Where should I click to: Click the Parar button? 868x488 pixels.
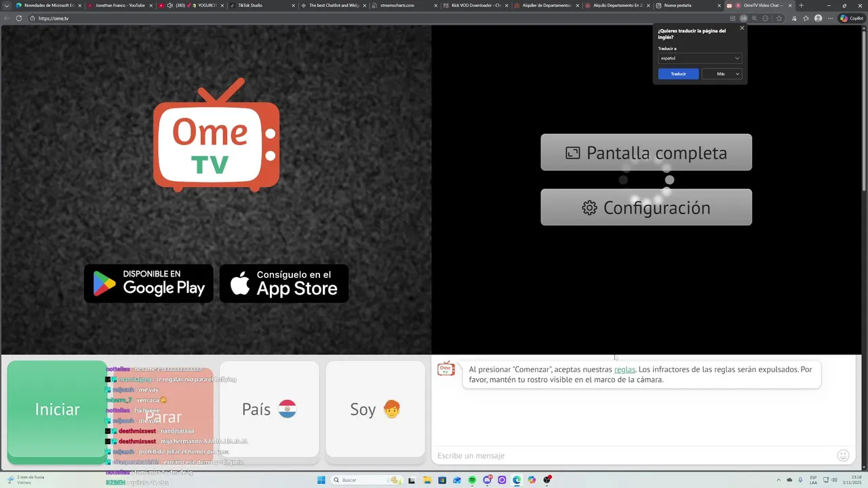tap(163, 418)
